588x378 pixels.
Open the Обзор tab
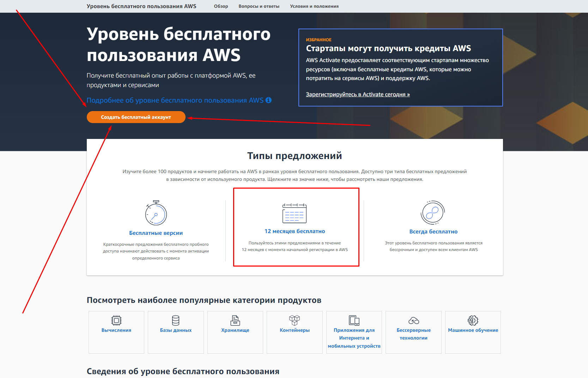coord(221,6)
